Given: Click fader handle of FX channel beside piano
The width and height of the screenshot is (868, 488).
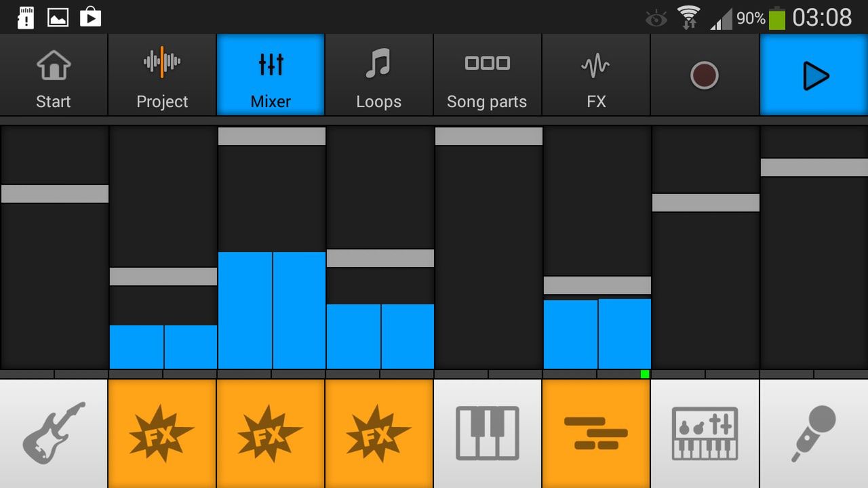Looking at the screenshot, I should pyautogui.click(x=380, y=258).
